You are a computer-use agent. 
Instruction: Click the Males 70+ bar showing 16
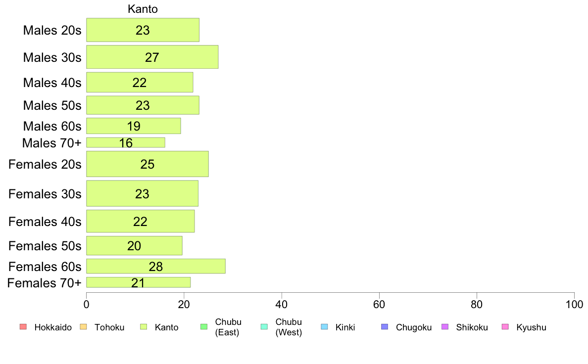click(x=126, y=142)
